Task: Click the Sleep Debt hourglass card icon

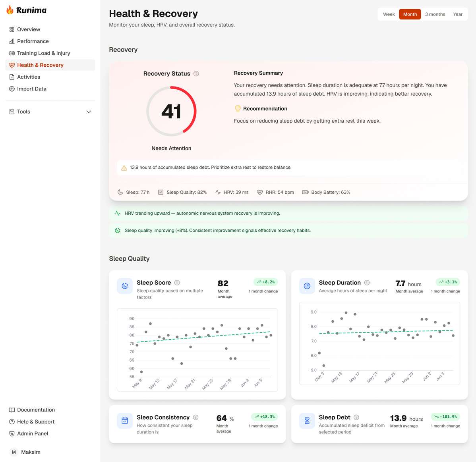Action: click(x=307, y=421)
